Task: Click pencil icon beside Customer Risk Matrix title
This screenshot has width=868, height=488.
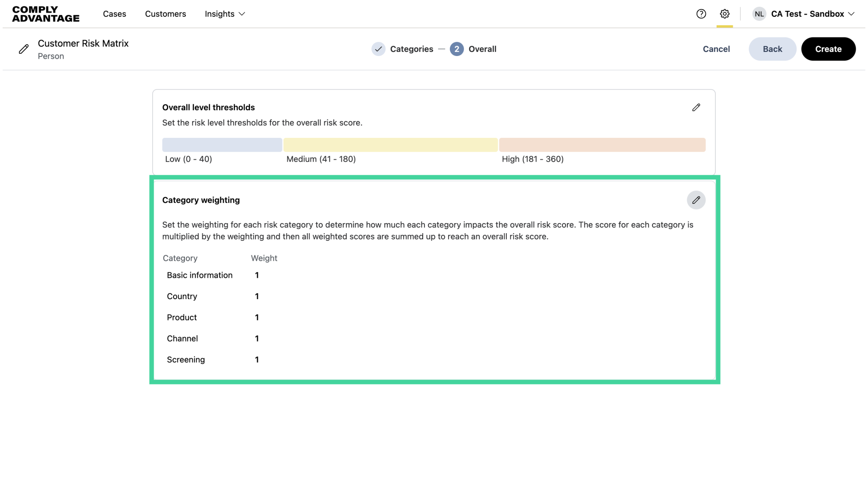Action: 24,49
